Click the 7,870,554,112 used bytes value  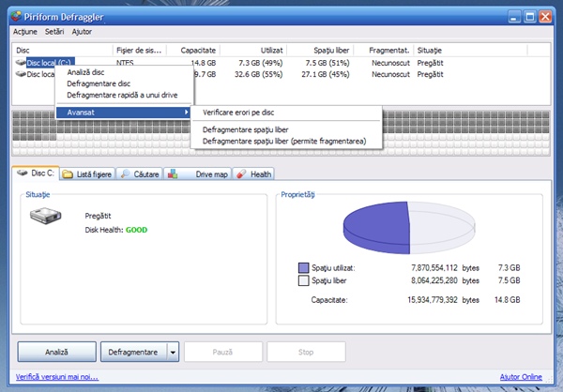point(434,268)
